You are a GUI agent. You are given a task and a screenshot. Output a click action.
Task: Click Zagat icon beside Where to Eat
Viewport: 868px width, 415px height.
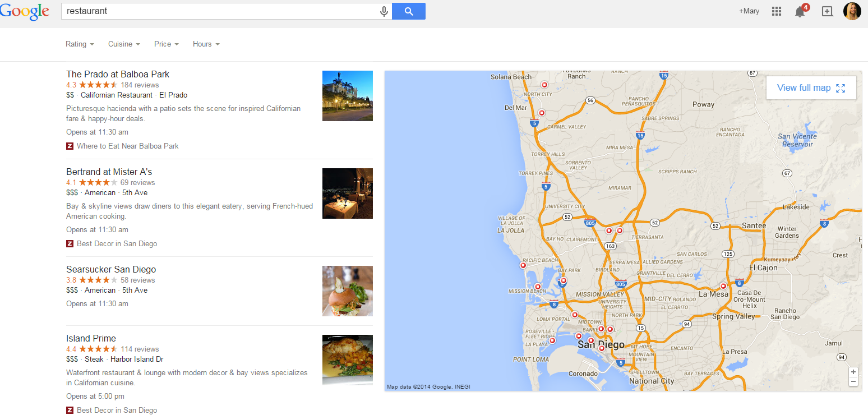70,146
